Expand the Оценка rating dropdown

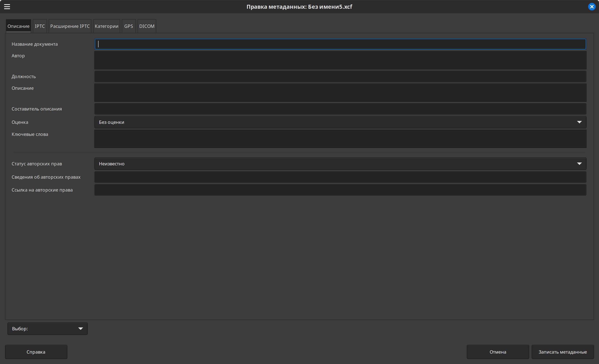pos(340,122)
